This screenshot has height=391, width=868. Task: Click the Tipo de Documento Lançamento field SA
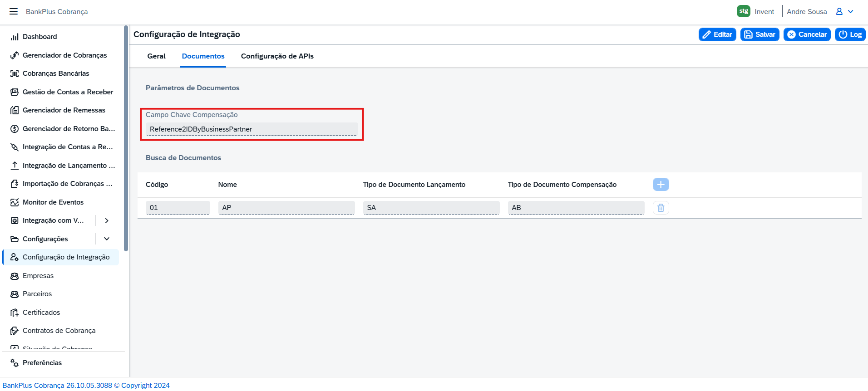tap(431, 208)
